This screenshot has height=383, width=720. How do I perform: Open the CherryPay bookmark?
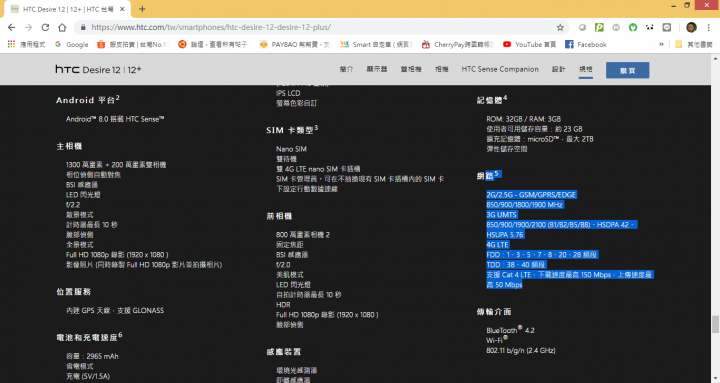coord(457,45)
